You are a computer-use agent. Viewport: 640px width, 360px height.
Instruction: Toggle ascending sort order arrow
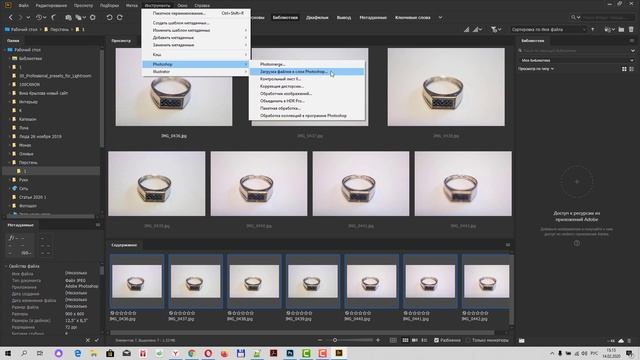click(x=593, y=29)
